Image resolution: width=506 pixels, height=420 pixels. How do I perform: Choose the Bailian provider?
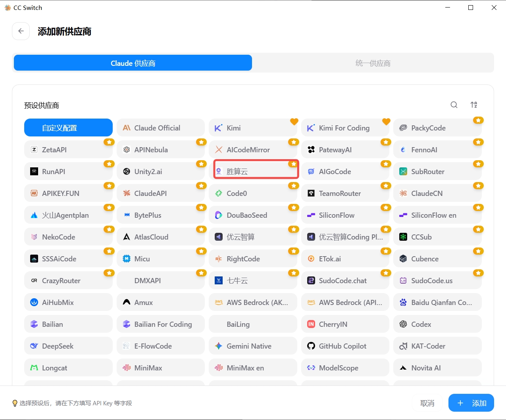68,324
